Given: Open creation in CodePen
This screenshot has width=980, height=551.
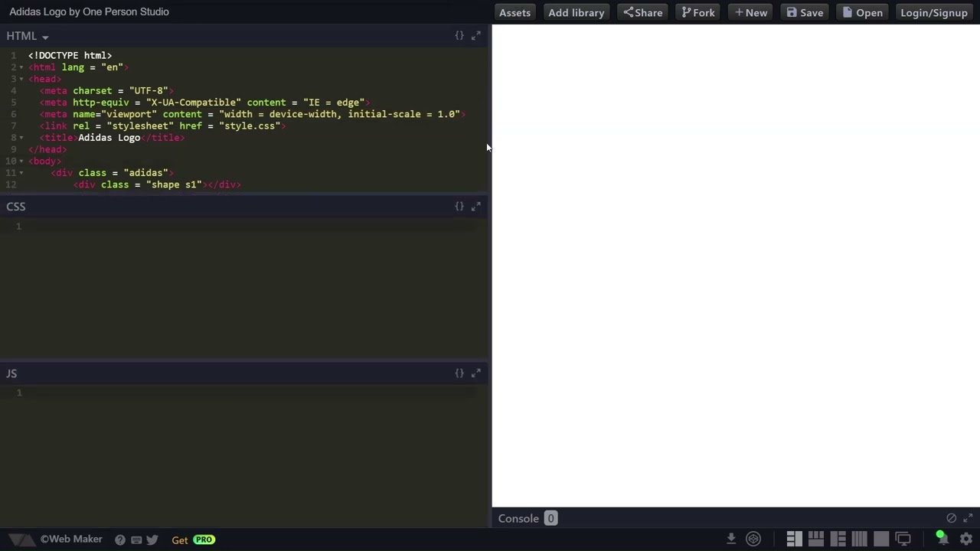Looking at the screenshot, I should point(753,539).
